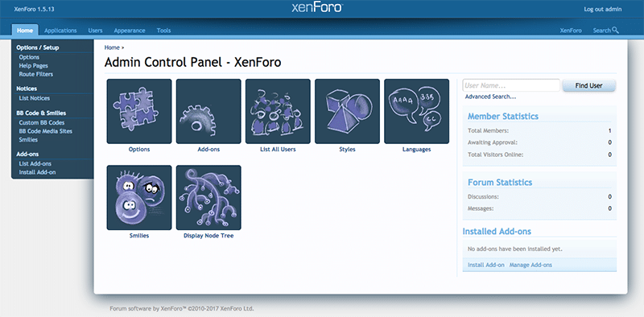Viewport: 644px width, 317px height.
Task: Open the Advanced Search link
Action: pos(490,97)
